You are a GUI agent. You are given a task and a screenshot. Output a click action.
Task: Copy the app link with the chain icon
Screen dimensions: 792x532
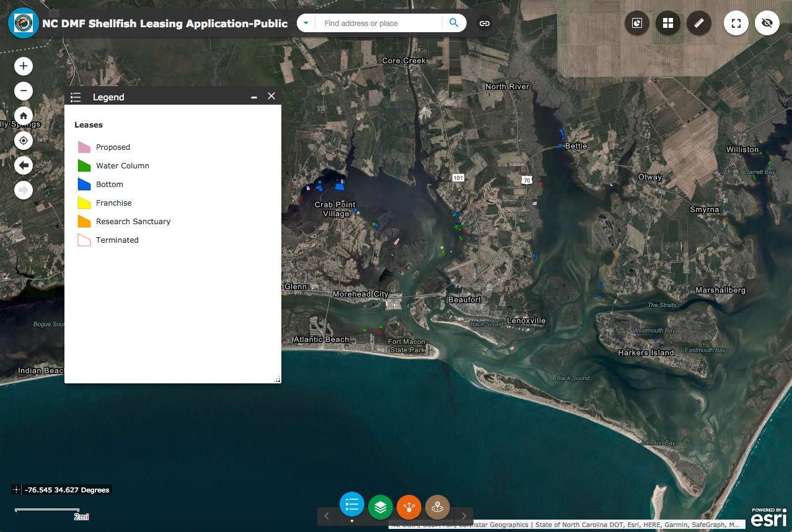click(x=484, y=23)
